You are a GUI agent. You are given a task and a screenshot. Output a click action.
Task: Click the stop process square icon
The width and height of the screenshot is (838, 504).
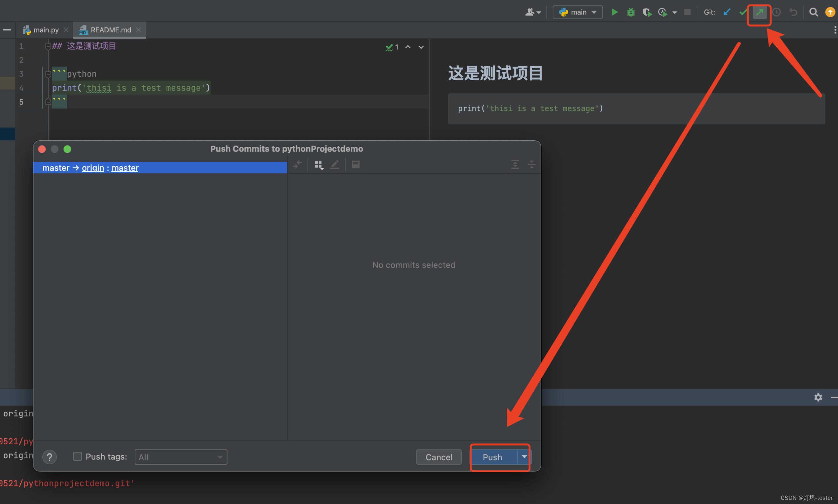tap(687, 12)
